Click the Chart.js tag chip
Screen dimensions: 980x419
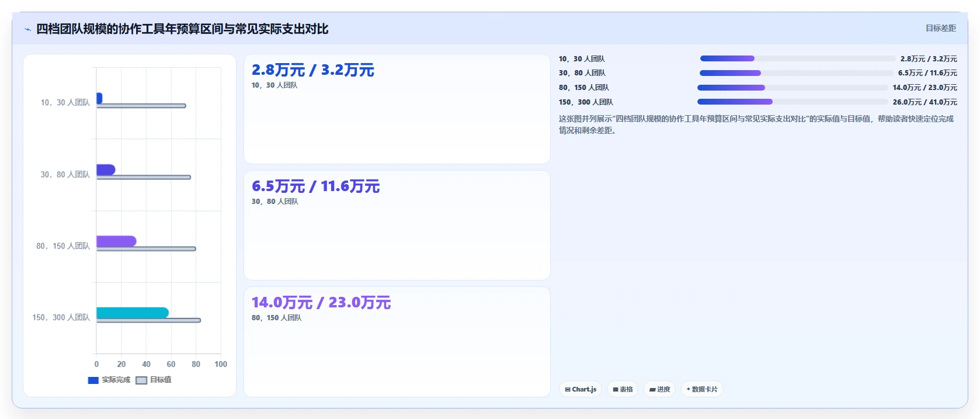point(581,389)
